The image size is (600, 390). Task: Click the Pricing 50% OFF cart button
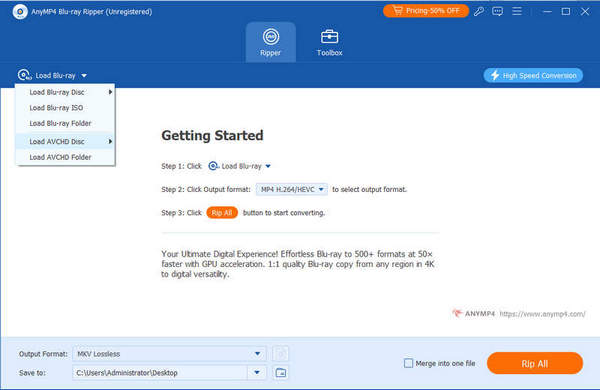click(426, 11)
